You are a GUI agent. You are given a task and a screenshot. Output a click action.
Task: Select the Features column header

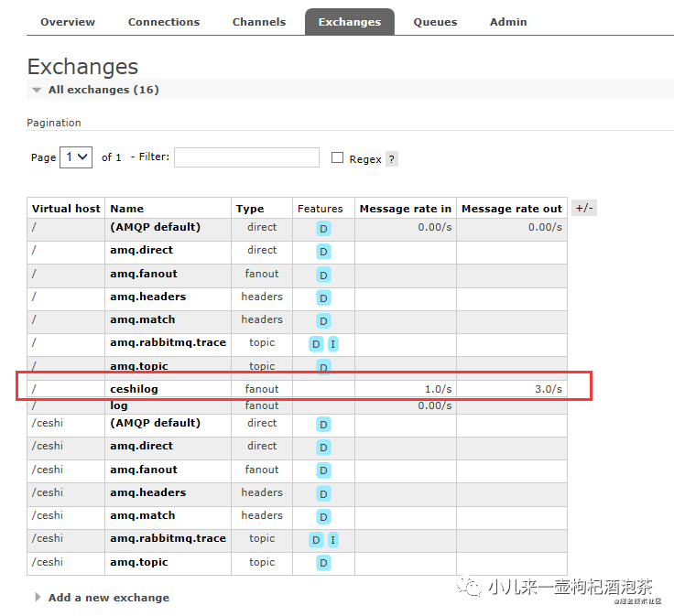coord(321,209)
